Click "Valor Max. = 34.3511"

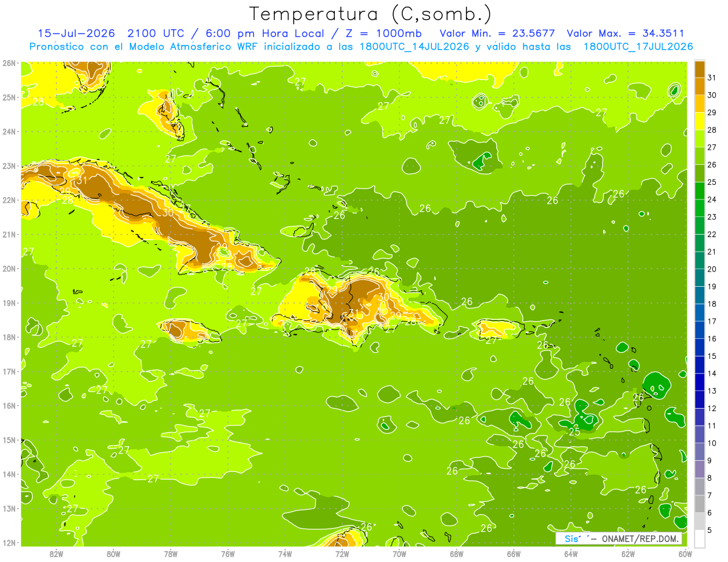pyautogui.click(x=625, y=33)
